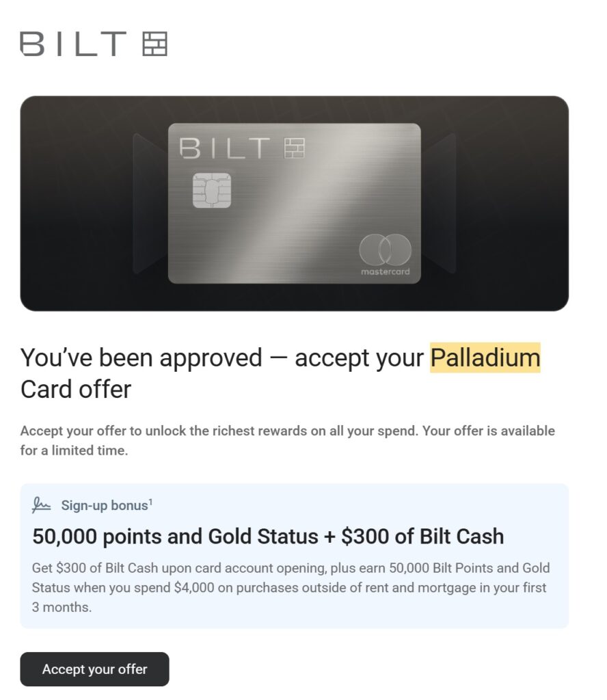The image size is (607, 700).
Task: Click the dark banner background above the card
Action: [294, 108]
